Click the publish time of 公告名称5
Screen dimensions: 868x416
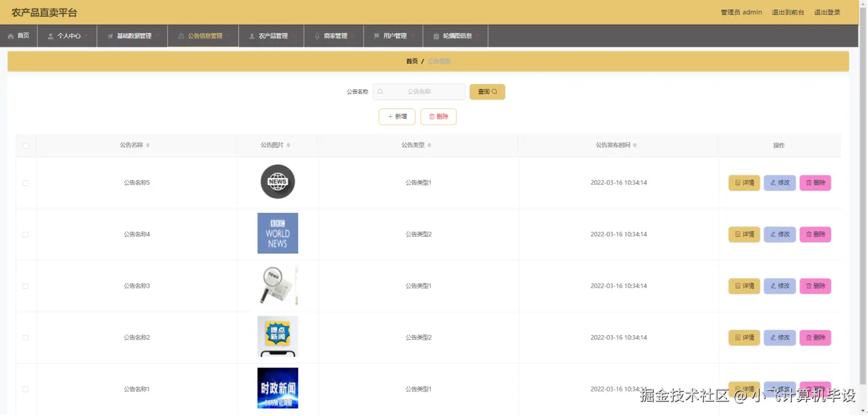pos(618,183)
